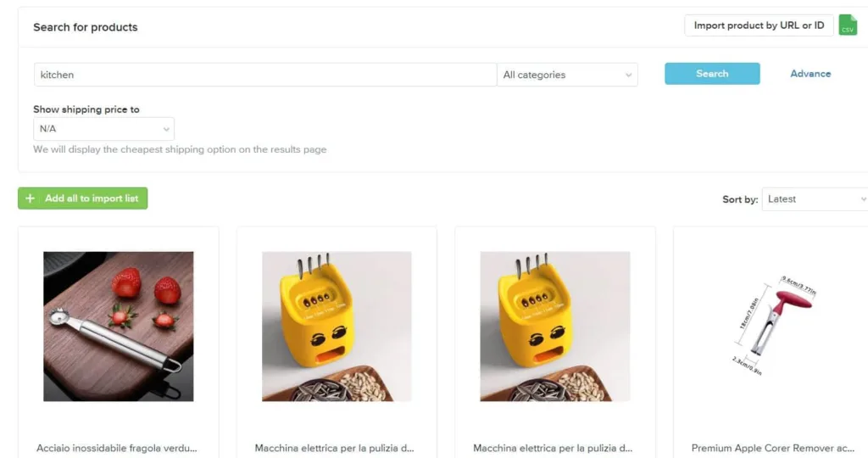This screenshot has width=868, height=458.
Task: Open the apple corer product image
Action: pyautogui.click(x=773, y=327)
